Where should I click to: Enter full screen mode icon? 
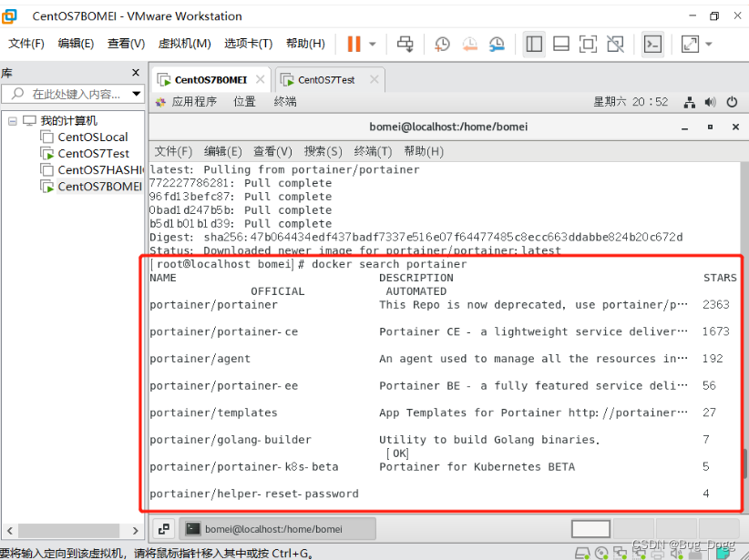[588, 44]
